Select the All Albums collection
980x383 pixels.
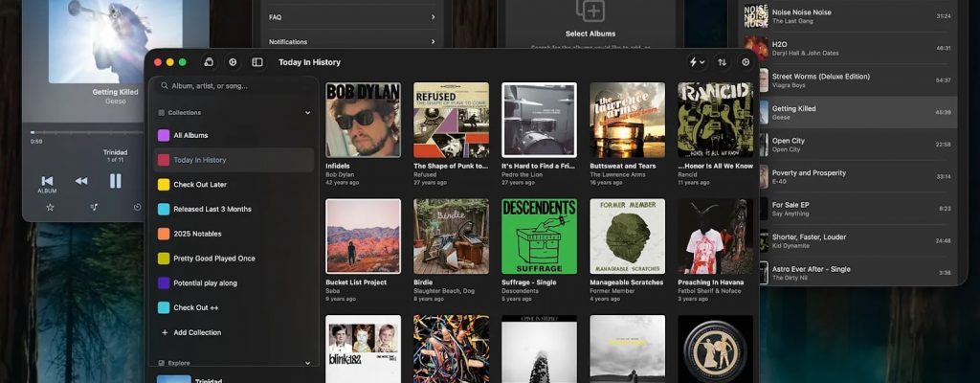pos(190,135)
